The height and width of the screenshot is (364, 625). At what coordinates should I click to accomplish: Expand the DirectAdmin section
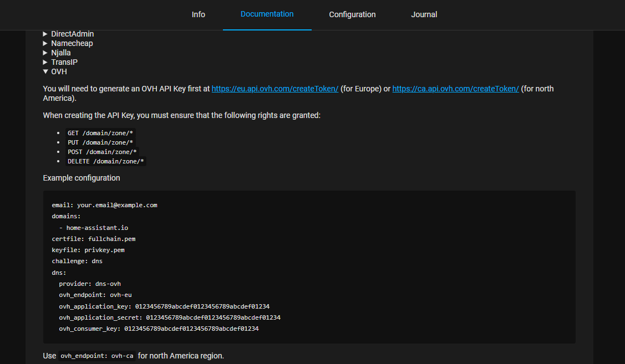(68, 34)
